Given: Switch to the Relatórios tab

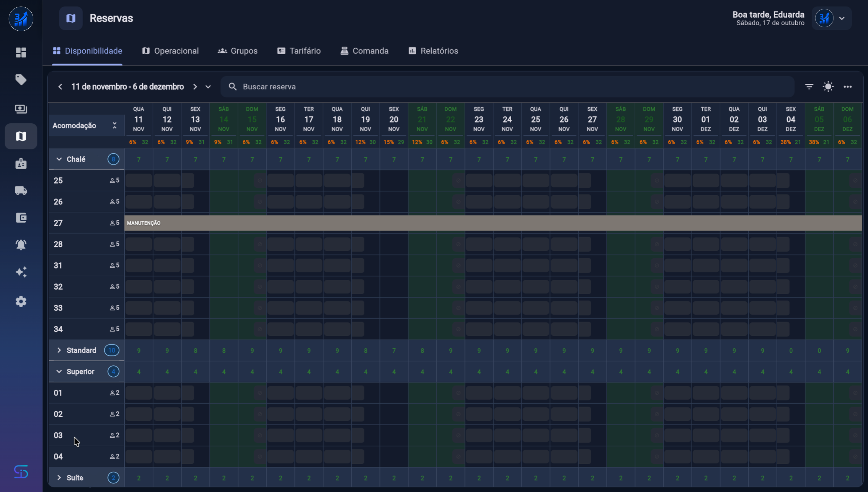Looking at the screenshot, I should click(x=433, y=51).
